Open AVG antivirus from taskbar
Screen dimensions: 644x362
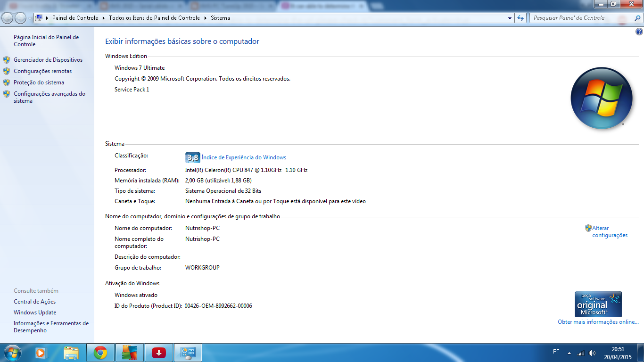(129, 353)
